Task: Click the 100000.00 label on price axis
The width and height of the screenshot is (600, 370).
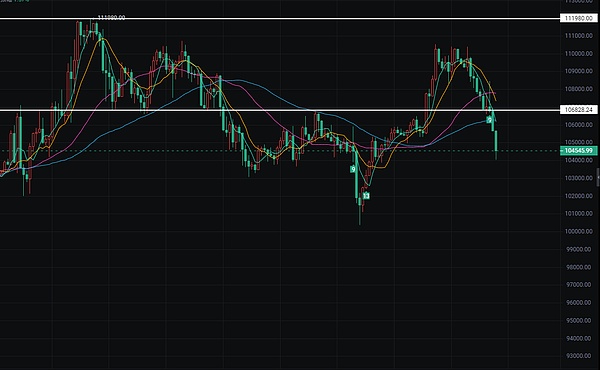Action: point(578,231)
